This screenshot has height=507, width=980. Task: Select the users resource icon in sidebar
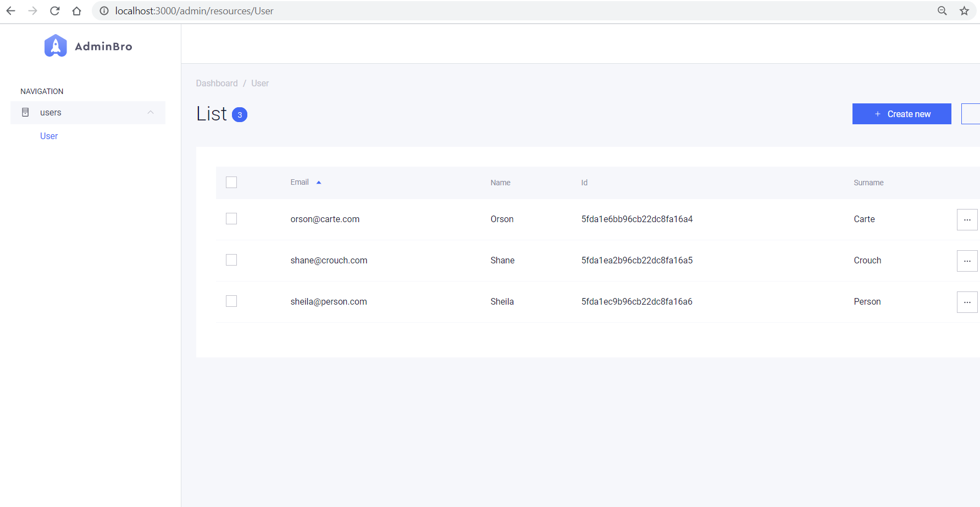pos(25,112)
